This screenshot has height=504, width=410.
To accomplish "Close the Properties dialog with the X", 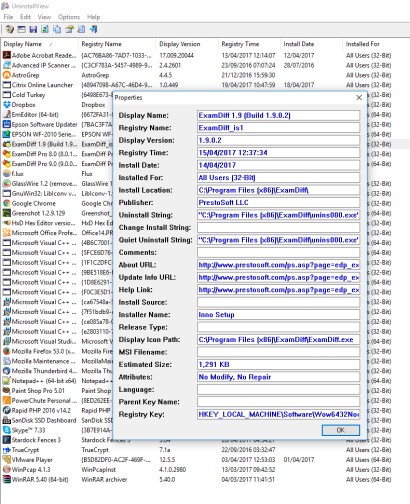I will [x=359, y=98].
